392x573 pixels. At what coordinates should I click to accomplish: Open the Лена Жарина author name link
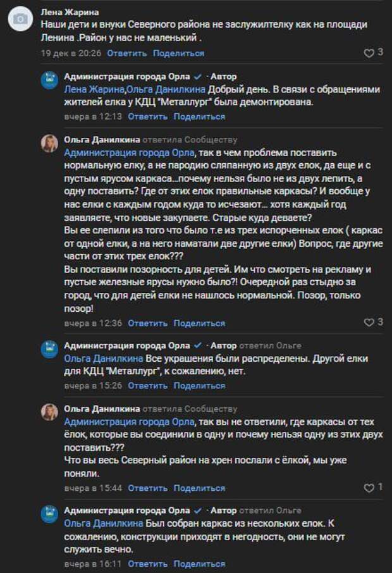[x=70, y=12]
